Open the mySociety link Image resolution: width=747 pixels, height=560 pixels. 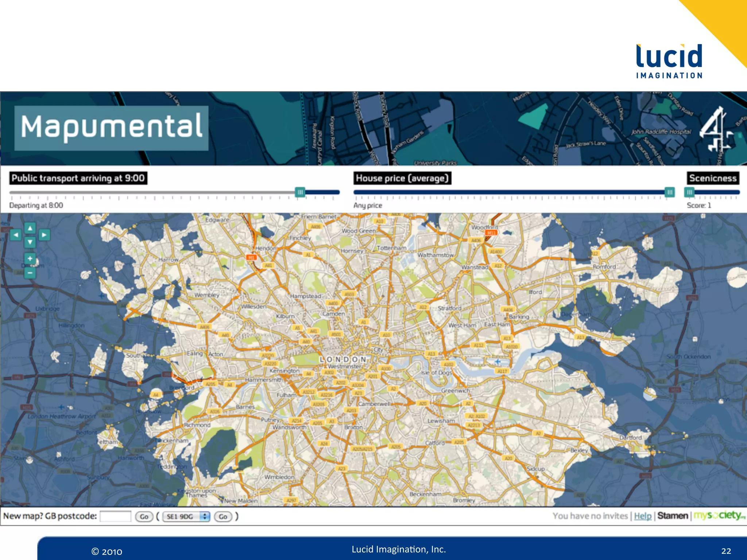click(x=719, y=516)
